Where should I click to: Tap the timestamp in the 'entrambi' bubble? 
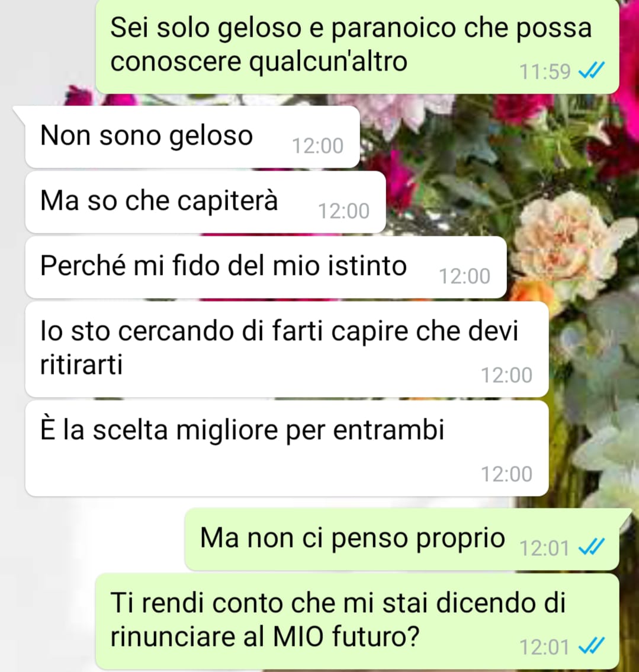(x=507, y=475)
